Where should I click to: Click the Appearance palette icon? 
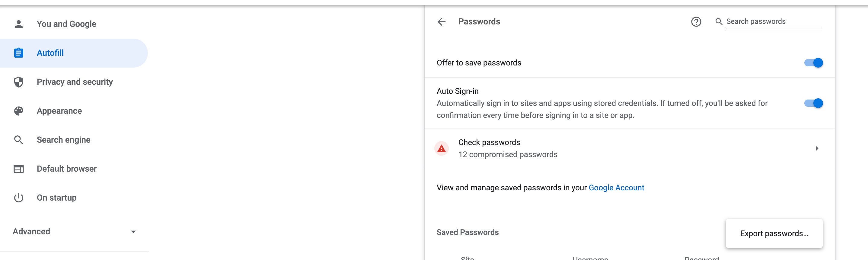(18, 111)
